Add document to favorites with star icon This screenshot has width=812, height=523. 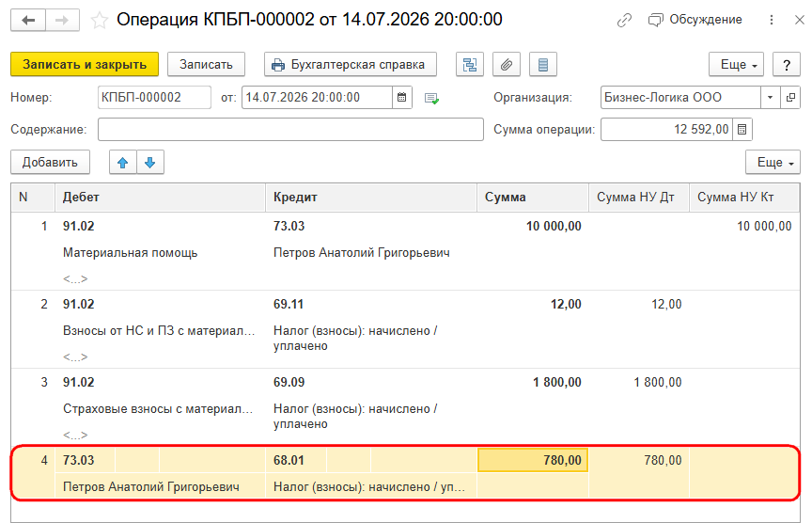[99, 20]
